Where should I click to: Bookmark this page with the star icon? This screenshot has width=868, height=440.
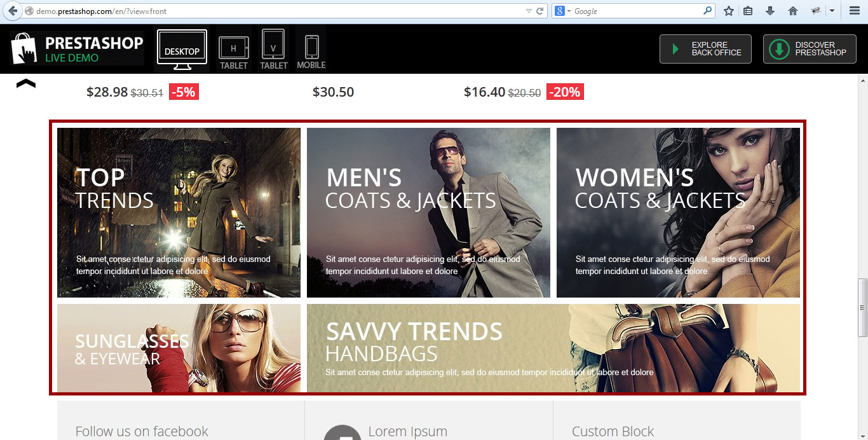tap(729, 11)
